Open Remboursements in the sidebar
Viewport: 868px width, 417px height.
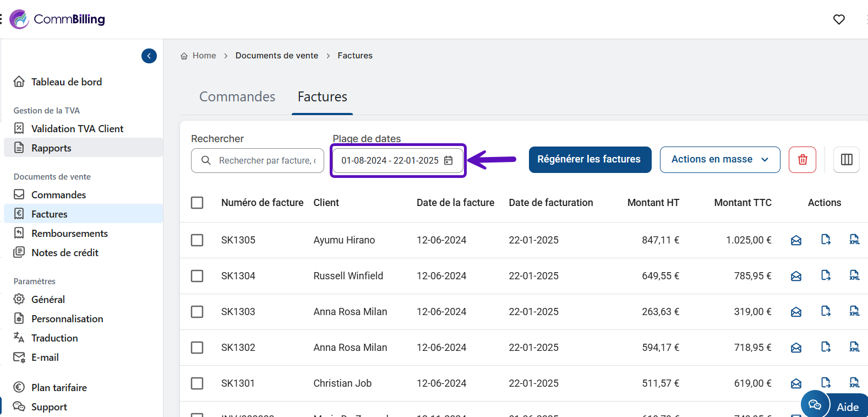(69, 234)
